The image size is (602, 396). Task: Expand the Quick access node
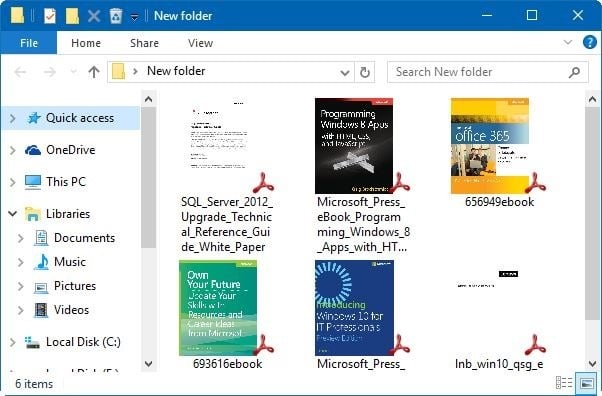(x=13, y=118)
